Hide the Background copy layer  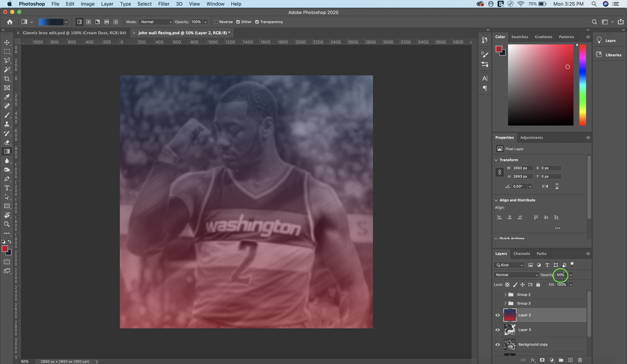(498, 344)
